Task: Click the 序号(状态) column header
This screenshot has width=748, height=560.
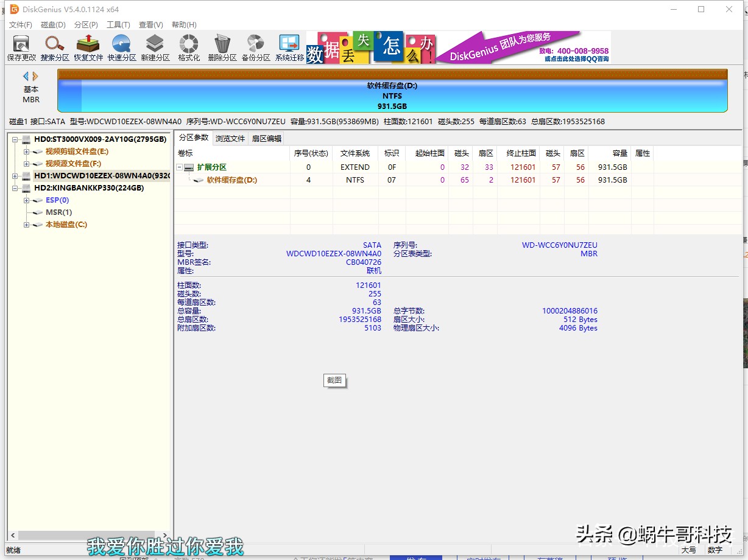Action: [x=311, y=153]
